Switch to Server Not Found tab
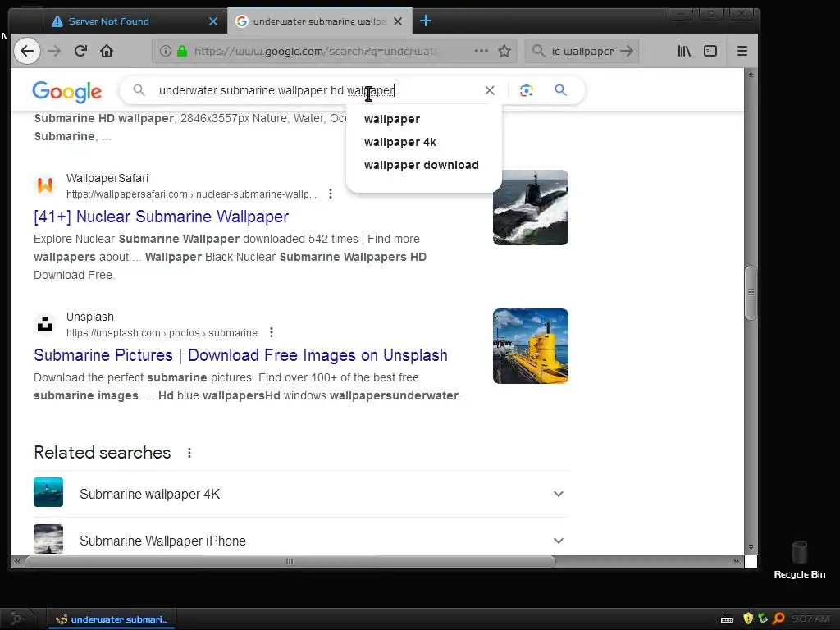 point(134,21)
